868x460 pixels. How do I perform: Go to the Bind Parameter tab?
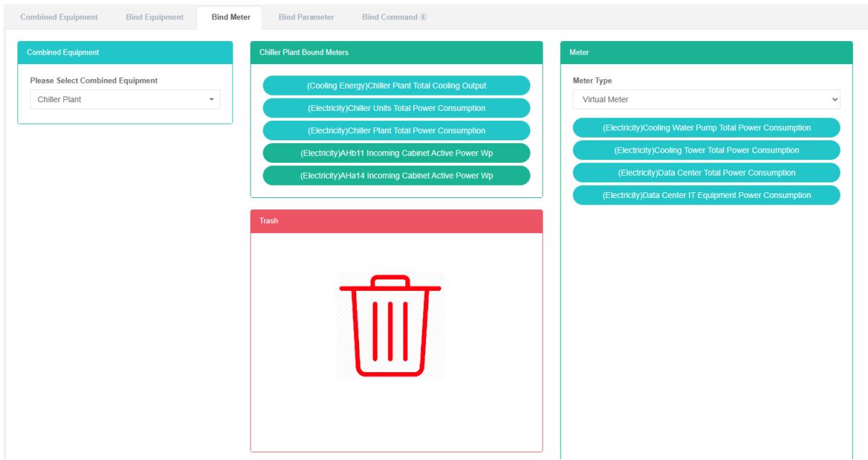pos(306,17)
